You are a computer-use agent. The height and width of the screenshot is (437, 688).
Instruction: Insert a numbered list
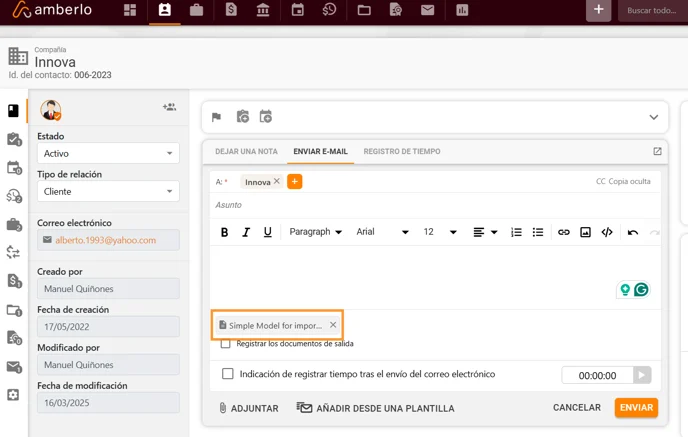[x=516, y=232]
